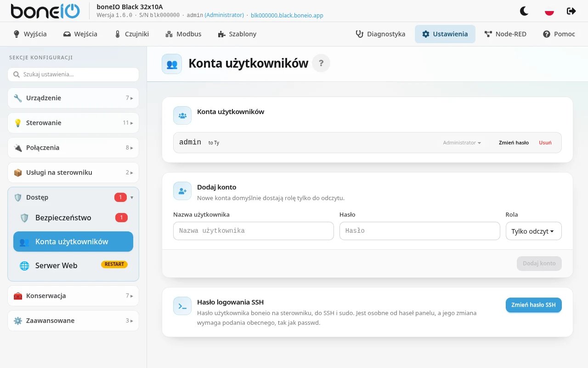Launch Node-RED from navigation

click(505, 34)
